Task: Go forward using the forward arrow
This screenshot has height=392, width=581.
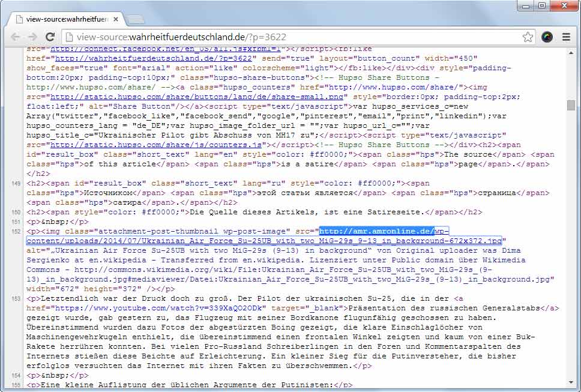Action: [32, 37]
